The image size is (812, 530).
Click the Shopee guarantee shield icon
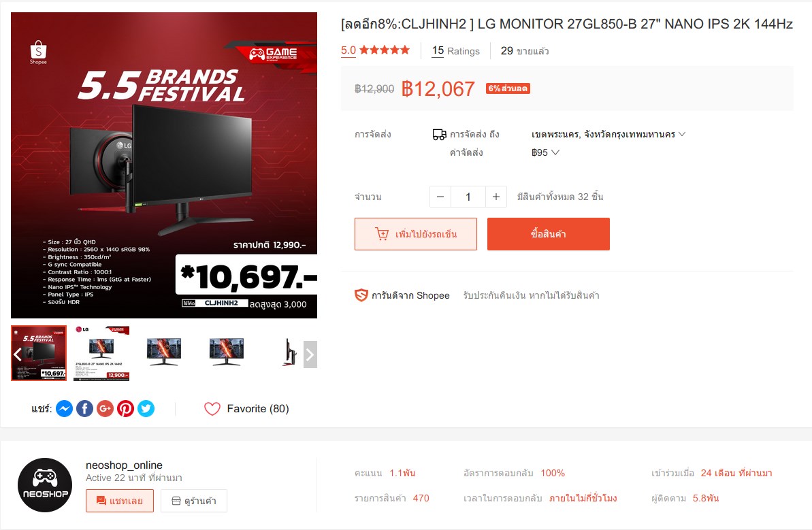[361, 295]
